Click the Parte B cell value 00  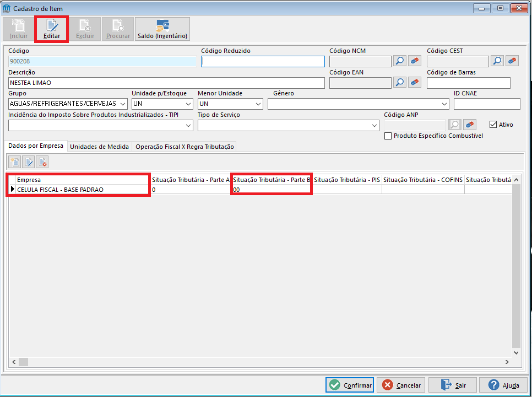[x=272, y=190]
